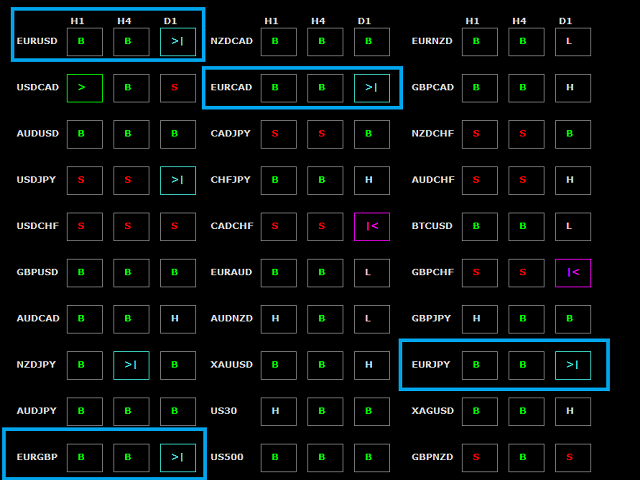This screenshot has width=640, height=480.
Task: Click the USDCAD H1 green arrow box
Action: click(x=85, y=88)
